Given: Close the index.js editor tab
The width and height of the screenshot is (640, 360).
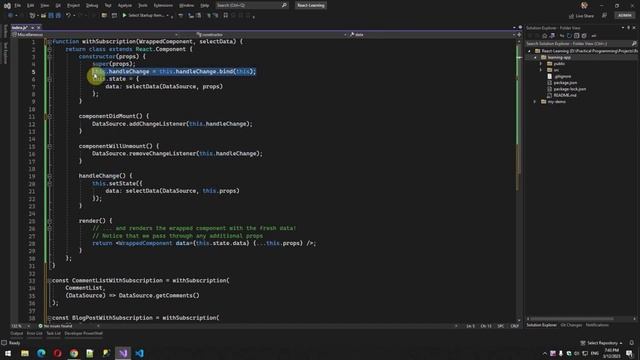Looking at the screenshot, I should click(39, 27).
